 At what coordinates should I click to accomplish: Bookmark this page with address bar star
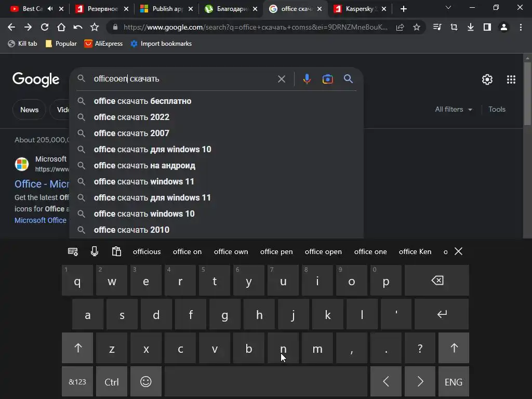(417, 27)
